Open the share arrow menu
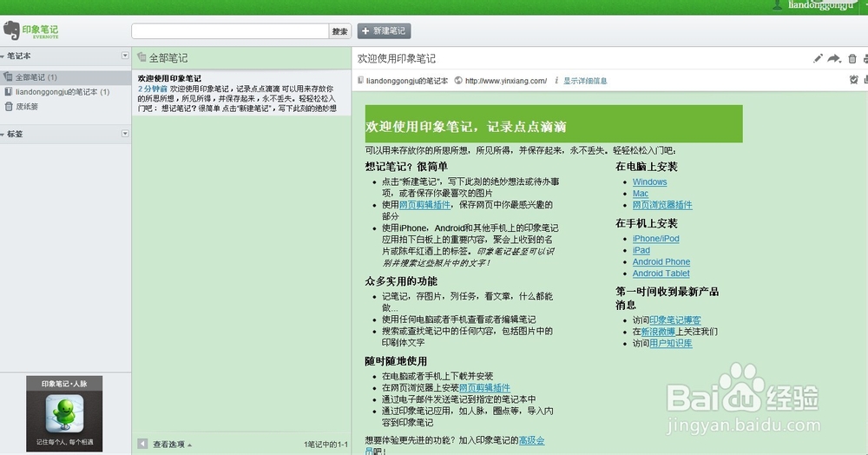 coord(834,59)
